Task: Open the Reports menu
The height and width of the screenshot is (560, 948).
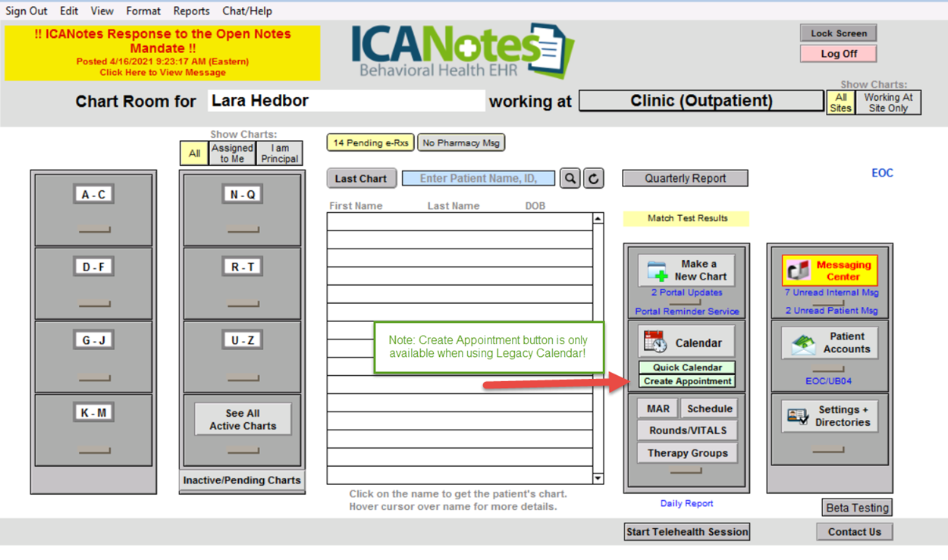Action: [190, 11]
